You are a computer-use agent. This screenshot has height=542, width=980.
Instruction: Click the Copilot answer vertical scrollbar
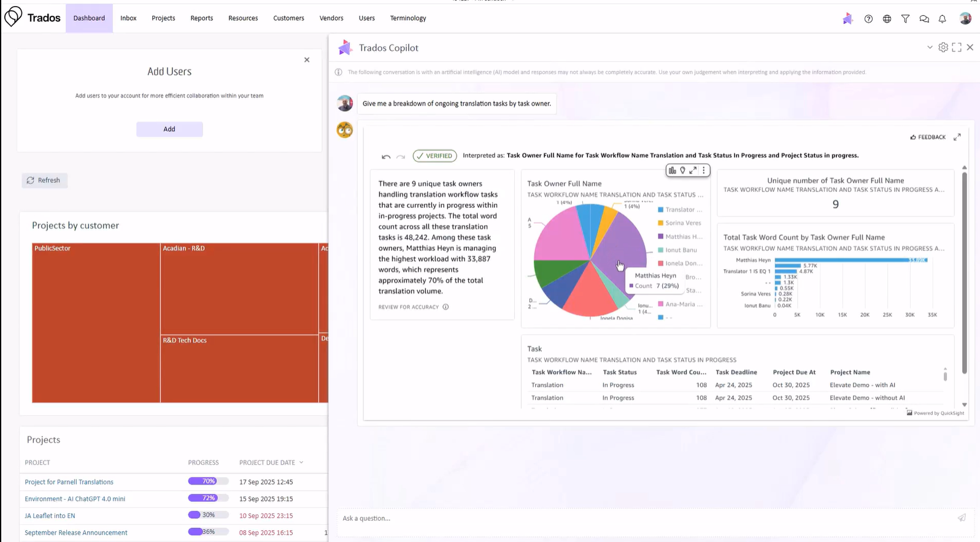click(965, 273)
